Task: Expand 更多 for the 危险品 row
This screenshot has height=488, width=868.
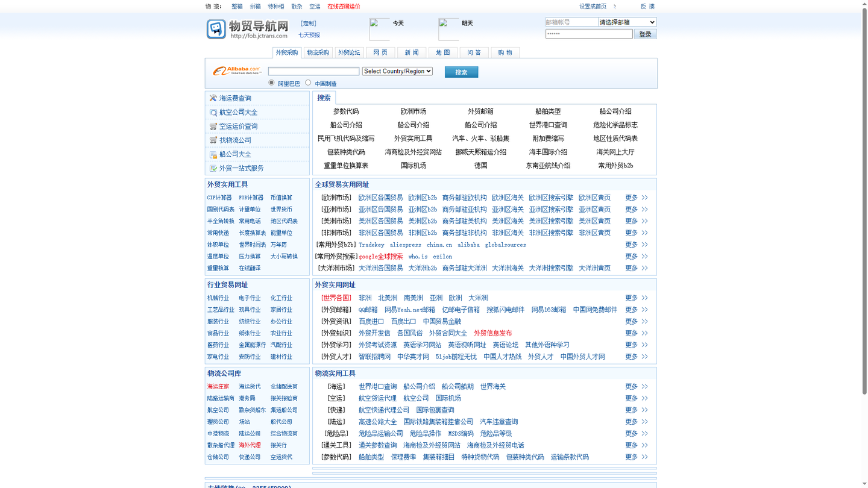Action: (631, 434)
